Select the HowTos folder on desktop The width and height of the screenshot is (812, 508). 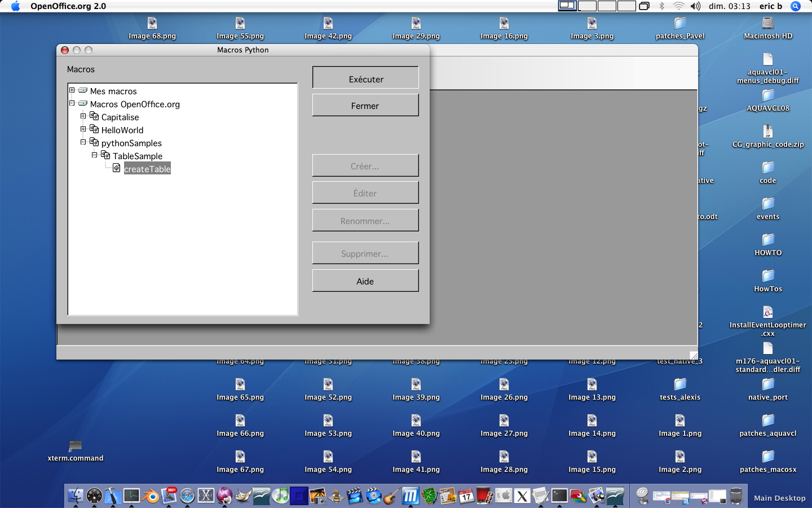(768, 276)
